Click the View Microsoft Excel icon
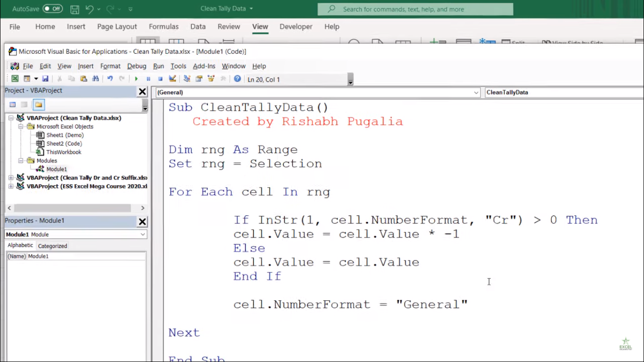Viewport: 644px width, 362px height. click(x=15, y=79)
